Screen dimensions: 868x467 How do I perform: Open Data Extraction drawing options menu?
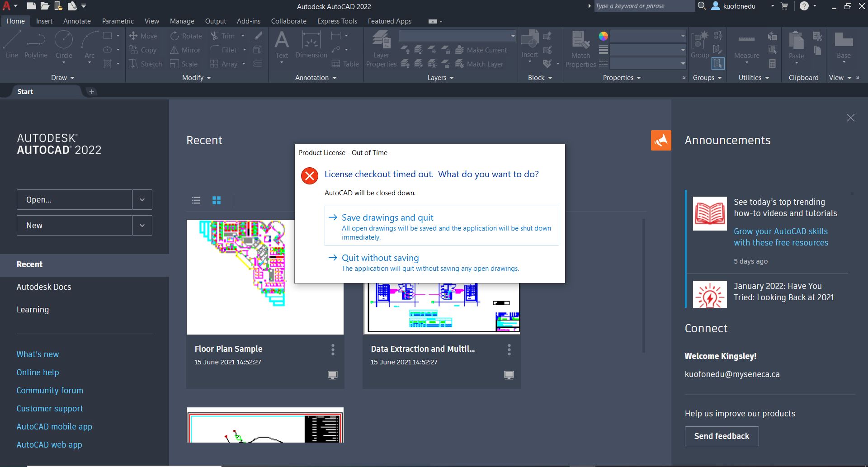coord(509,349)
